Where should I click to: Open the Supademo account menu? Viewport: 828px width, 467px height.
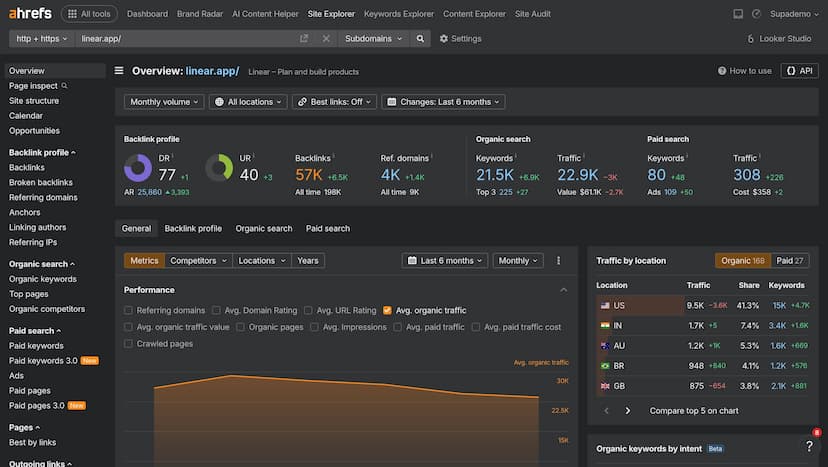tap(794, 14)
